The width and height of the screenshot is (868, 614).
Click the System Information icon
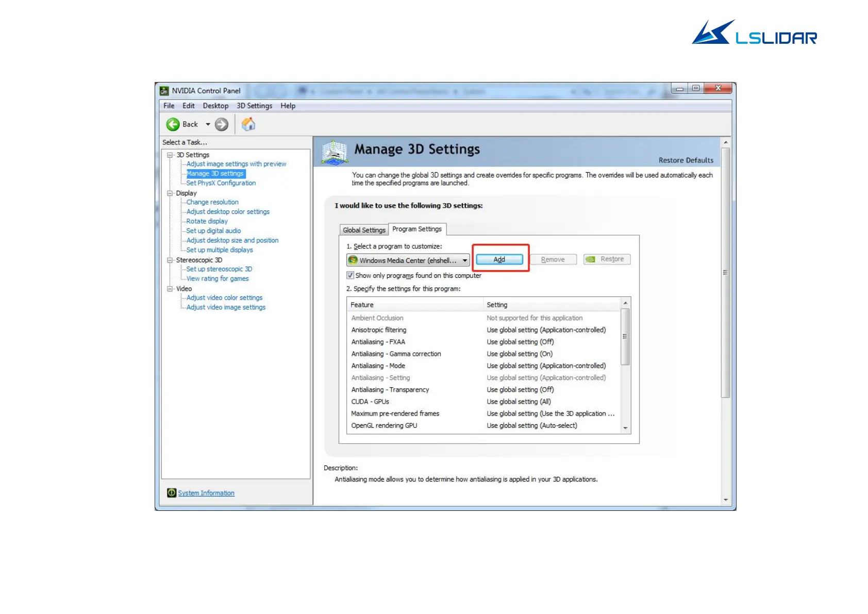[172, 493]
